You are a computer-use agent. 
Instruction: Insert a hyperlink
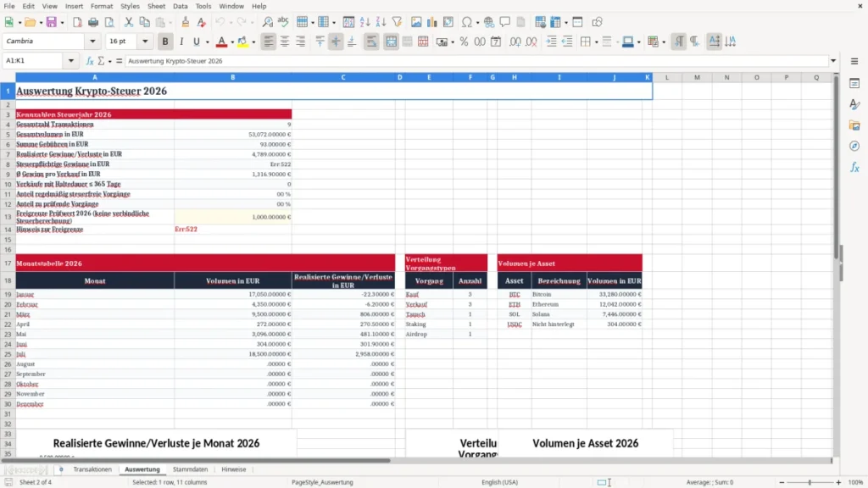pyautogui.click(x=489, y=22)
